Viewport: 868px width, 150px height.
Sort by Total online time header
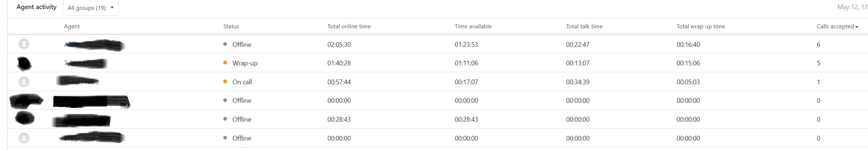click(x=349, y=27)
